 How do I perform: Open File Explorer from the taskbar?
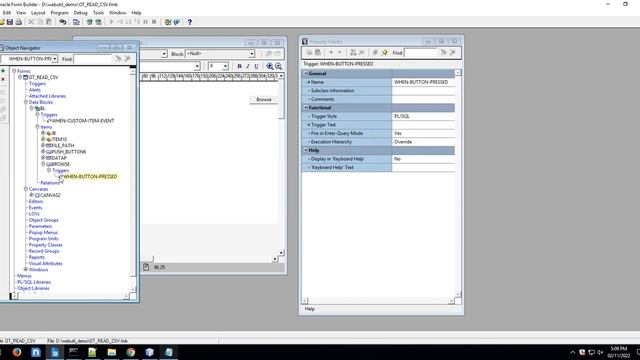(111, 352)
